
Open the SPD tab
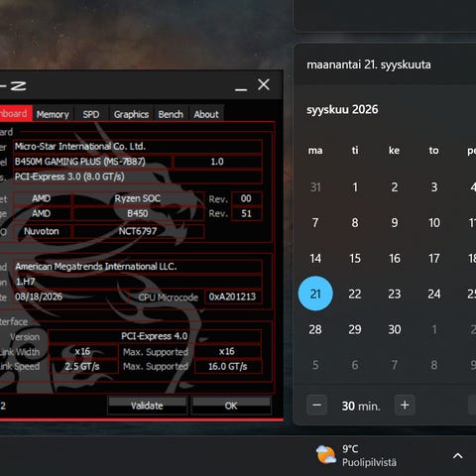pos(91,114)
